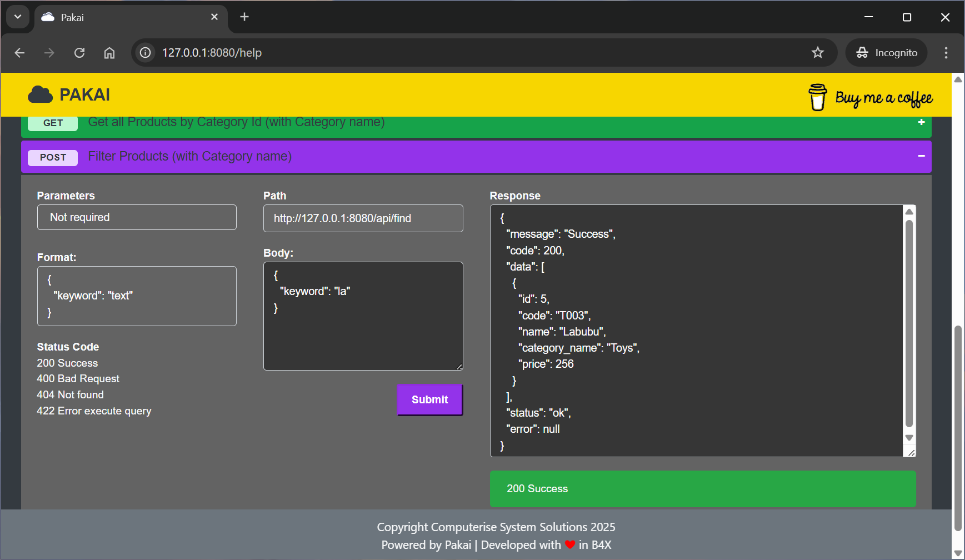Close the Pakai browser tab

[x=214, y=17]
